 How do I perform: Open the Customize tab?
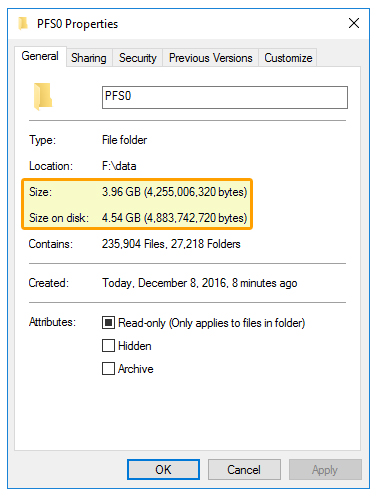click(288, 58)
